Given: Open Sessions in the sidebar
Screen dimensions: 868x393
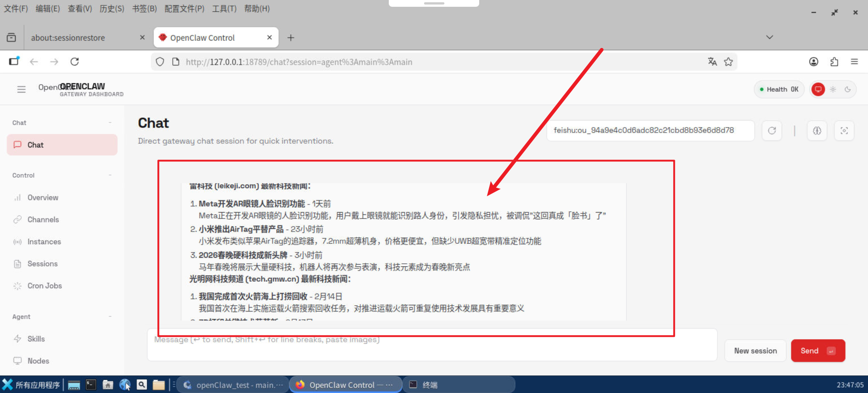Looking at the screenshot, I should (62, 264).
